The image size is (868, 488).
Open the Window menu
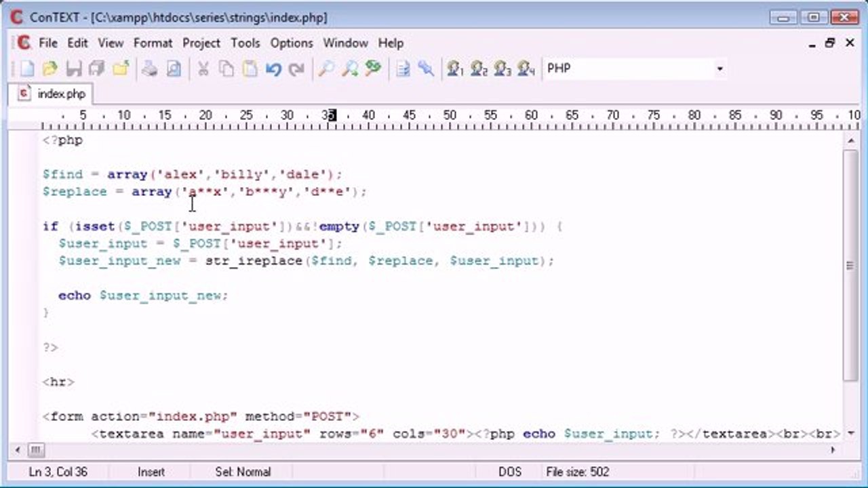point(345,43)
